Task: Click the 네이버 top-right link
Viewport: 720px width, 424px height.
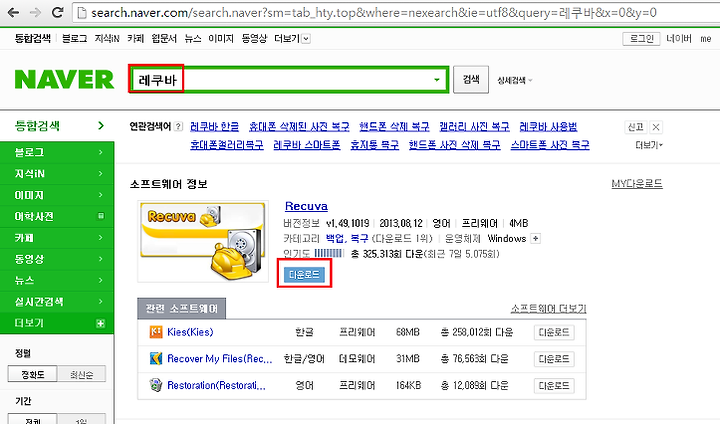Action: click(x=679, y=39)
